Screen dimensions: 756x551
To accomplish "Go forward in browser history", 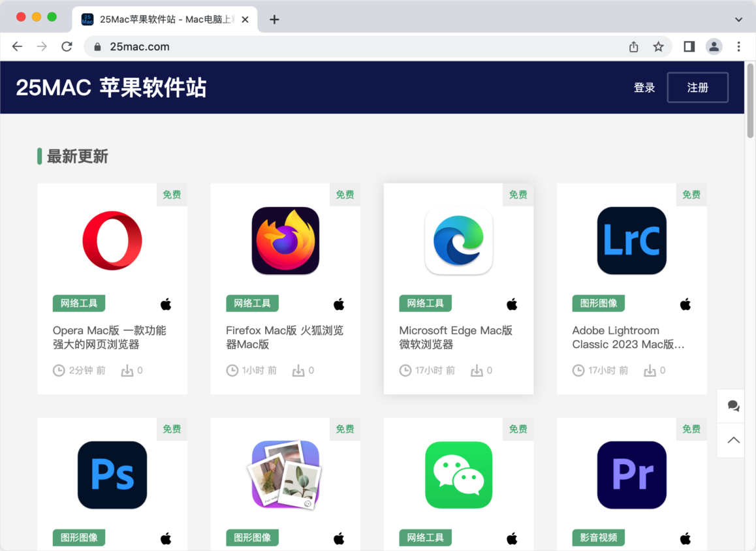I will click(x=42, y=46).
